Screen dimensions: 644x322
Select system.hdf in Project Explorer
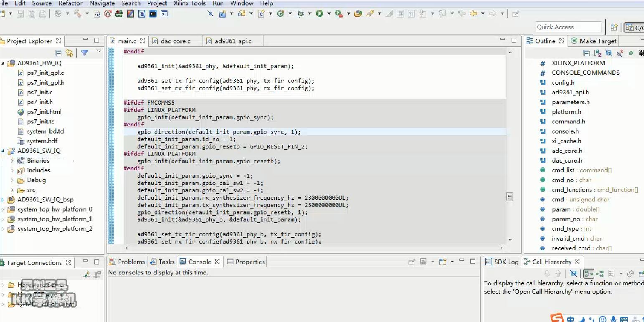tap(42, 141)
